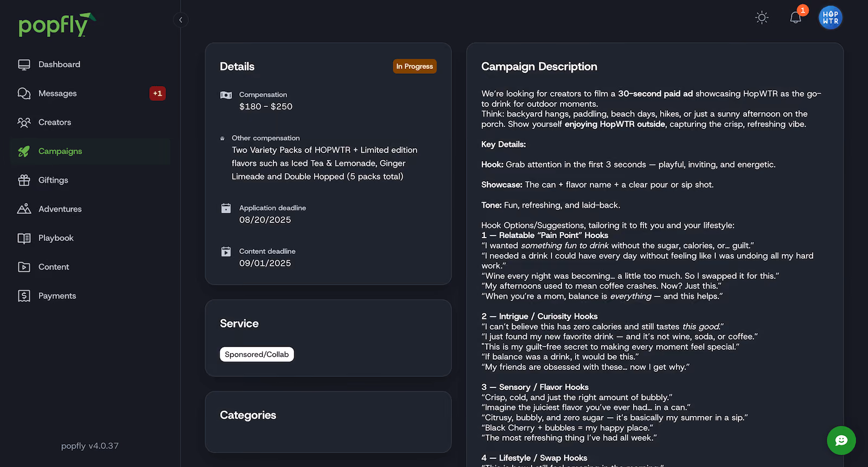Viewport: 868px width, 467px height.
Task: Open the notifications bell
Action: tap(795, 18)
